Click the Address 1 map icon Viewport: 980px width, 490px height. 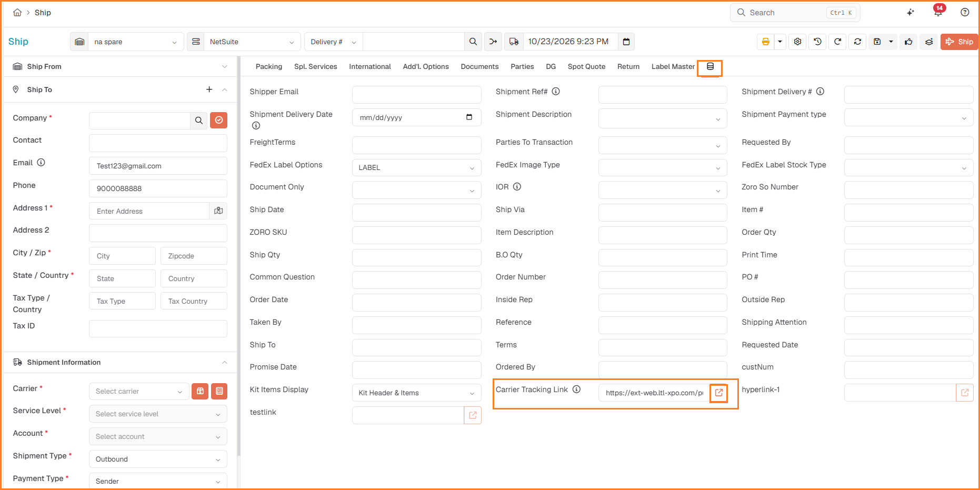(218, 211)
